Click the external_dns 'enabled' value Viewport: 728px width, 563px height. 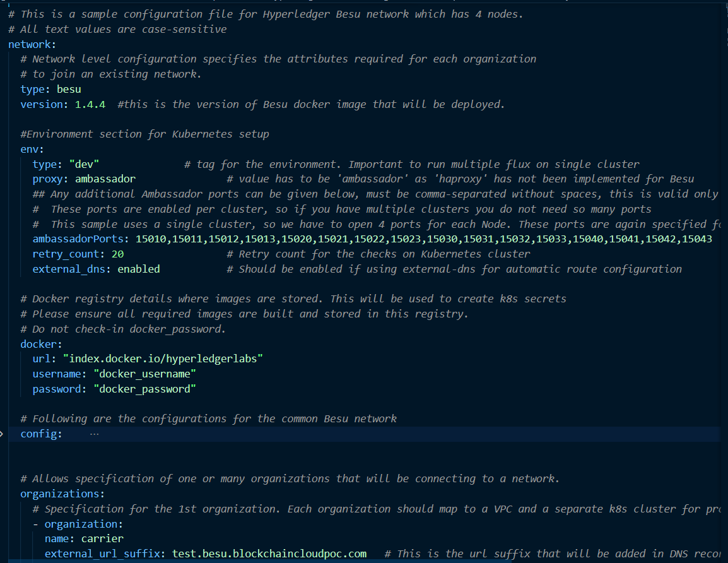[138, 269]
